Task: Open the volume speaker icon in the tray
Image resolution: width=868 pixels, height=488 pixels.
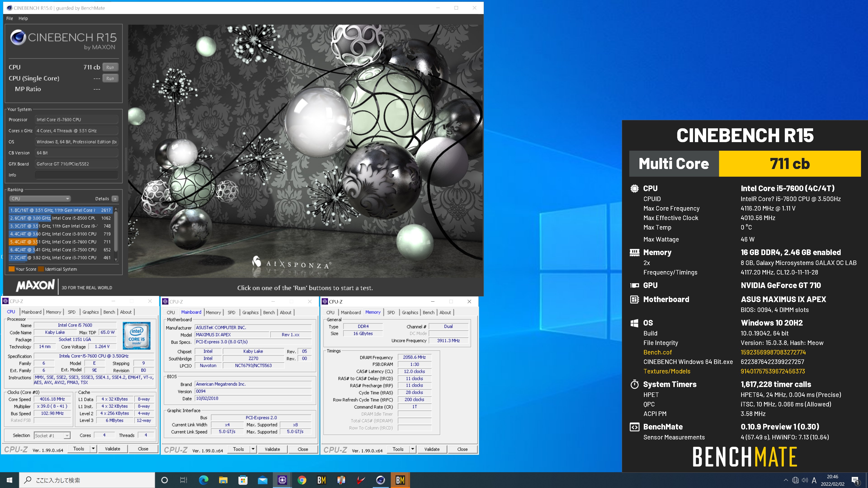Action: [805, 480]
